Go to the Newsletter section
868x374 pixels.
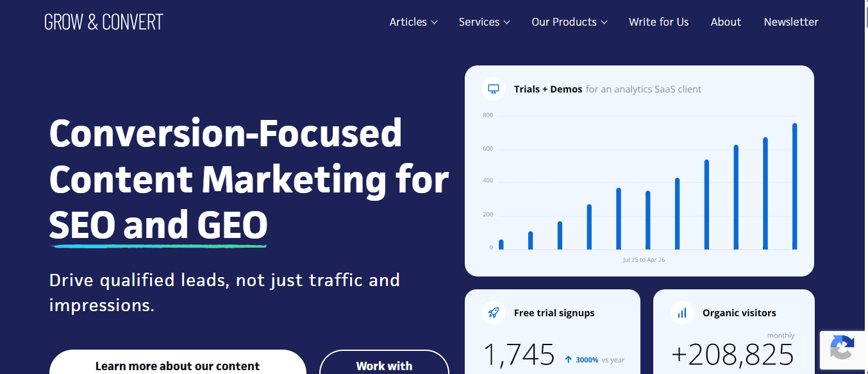(790, 21)
